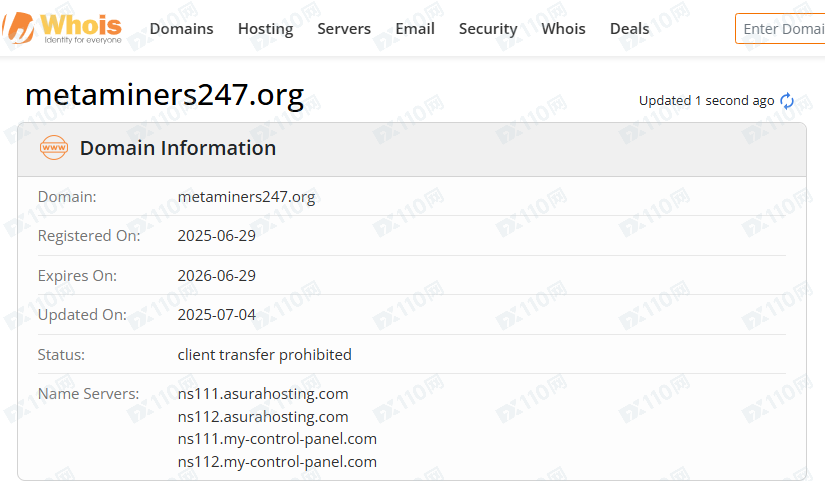
Task: Click the client transfer prohibited status
Action: [264, 354]
